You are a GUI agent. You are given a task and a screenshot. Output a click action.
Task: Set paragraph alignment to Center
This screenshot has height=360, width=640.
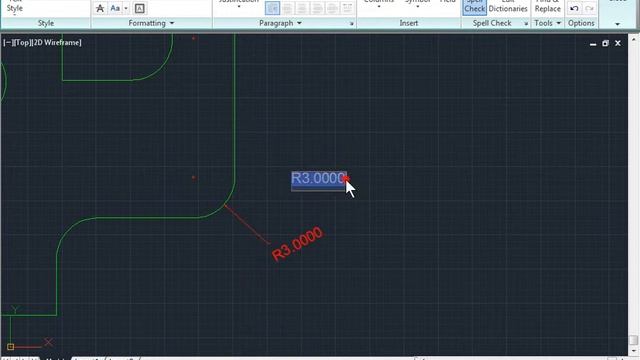(x=302, y=8)
